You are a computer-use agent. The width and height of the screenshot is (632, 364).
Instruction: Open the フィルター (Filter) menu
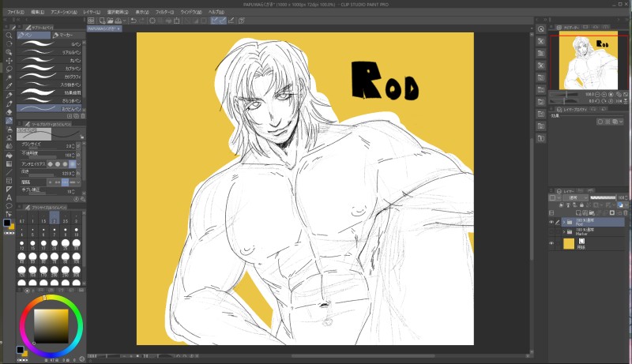click(x=164, y=12)
